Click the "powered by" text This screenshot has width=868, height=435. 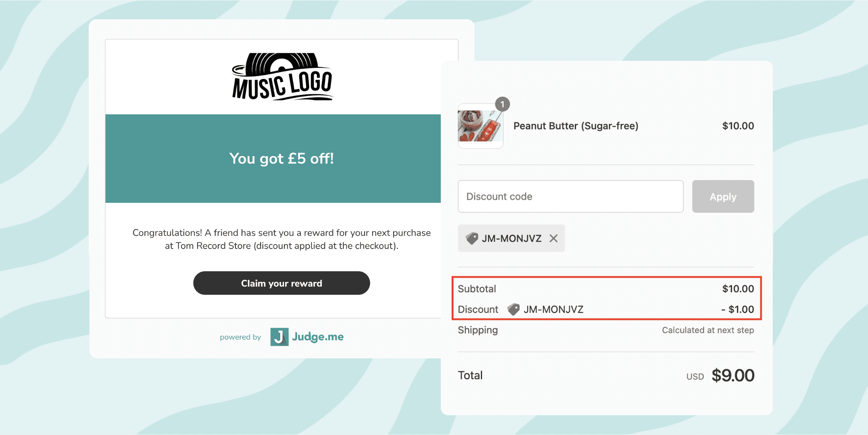[240, 337]
